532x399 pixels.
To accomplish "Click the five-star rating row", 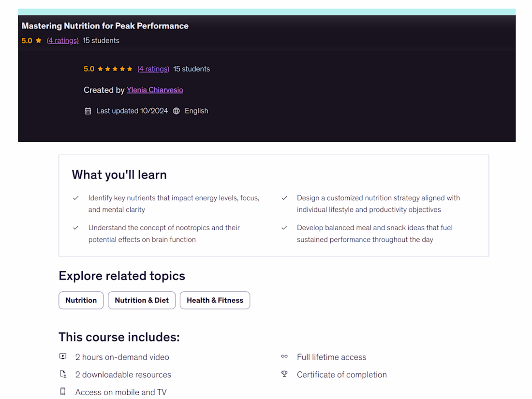I will tap(115, 69).
